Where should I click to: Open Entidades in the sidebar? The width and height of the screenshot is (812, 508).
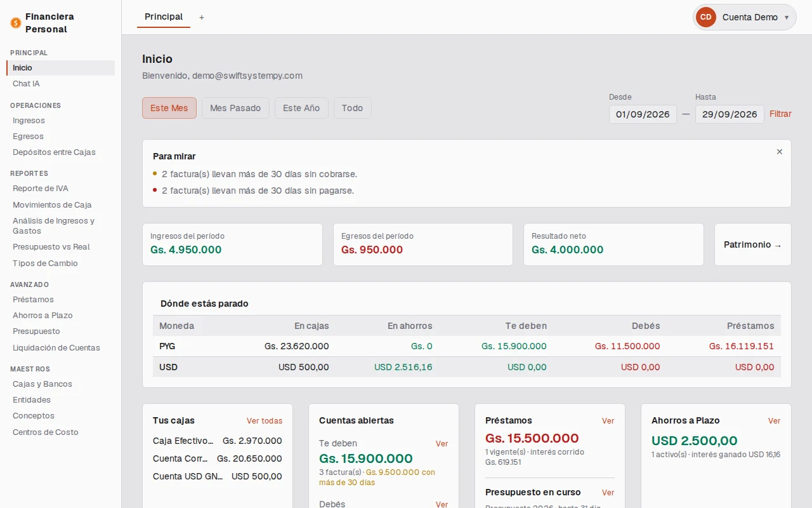pyautogui.click(x=61, y=400)
